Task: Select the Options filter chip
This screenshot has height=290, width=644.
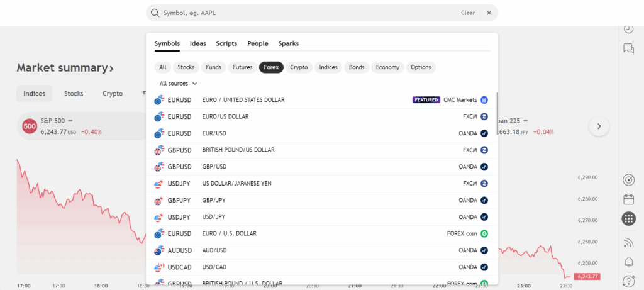Action: point(421,67)
